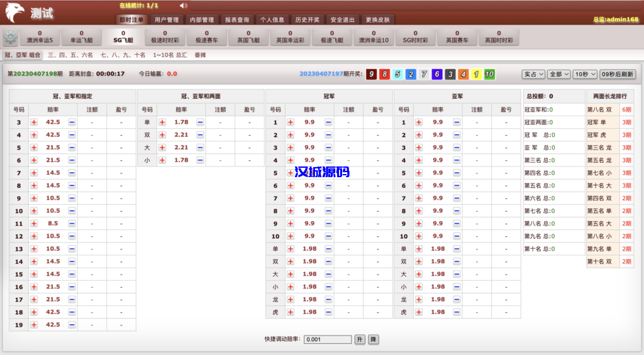Open the 即时注单 menu
Screen dimensions: 644x355
click(x=131, y=19)
